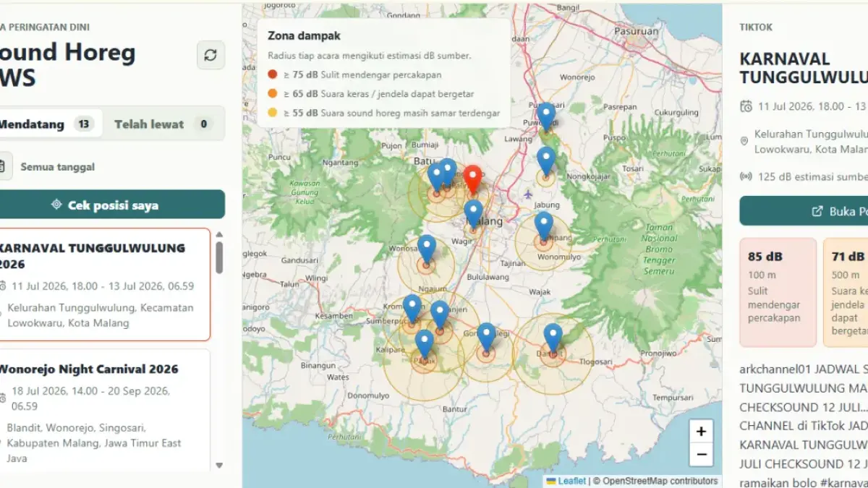Click the 125 dB estimasi text
This screenshot has height=488, width=868.
[813, 176]
